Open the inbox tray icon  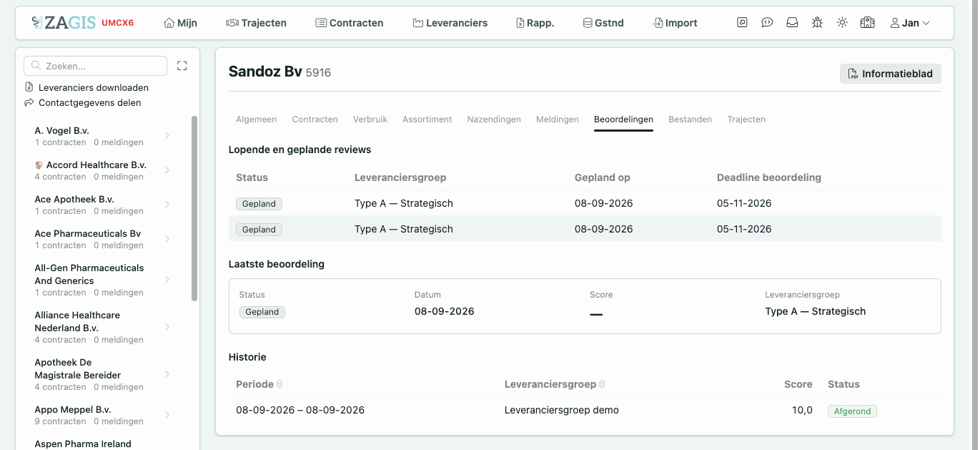tap(792, 23)
